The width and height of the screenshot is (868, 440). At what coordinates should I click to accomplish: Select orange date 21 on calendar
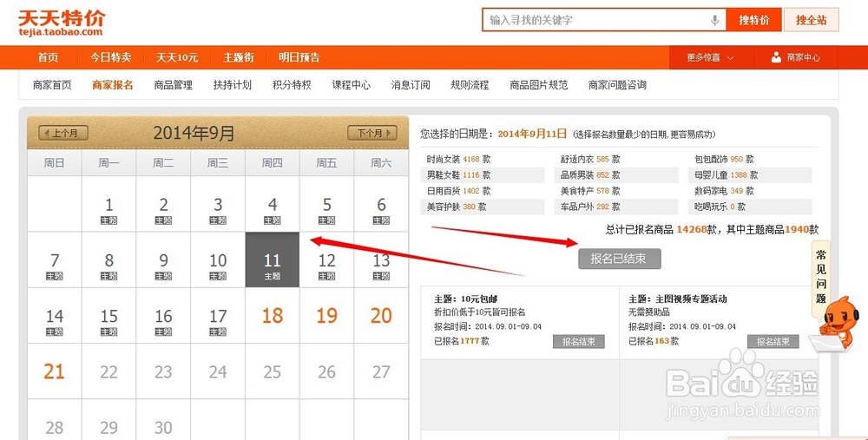point(54,372)
